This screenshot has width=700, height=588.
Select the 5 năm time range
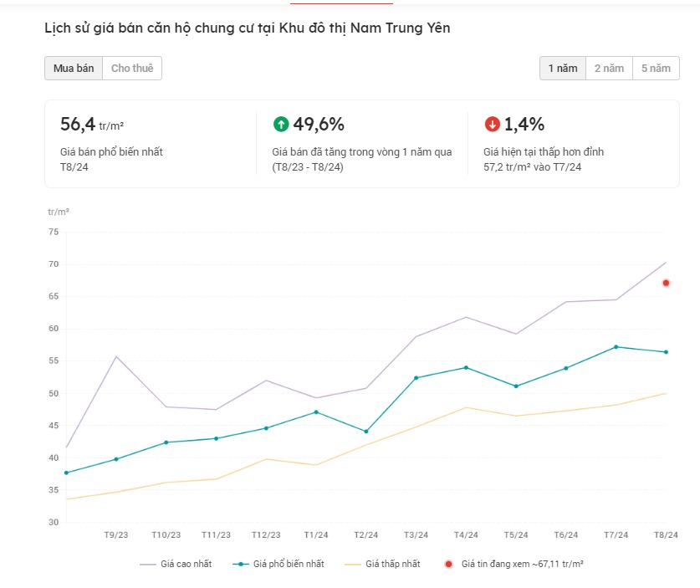[656, 69]
